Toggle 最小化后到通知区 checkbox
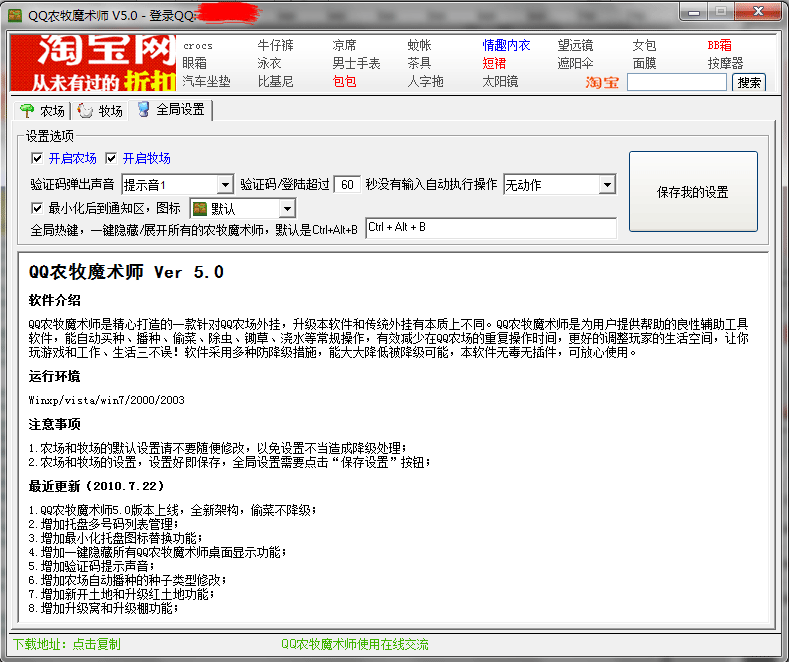Viewport: 789px width, 662px height. coord(37,208)
